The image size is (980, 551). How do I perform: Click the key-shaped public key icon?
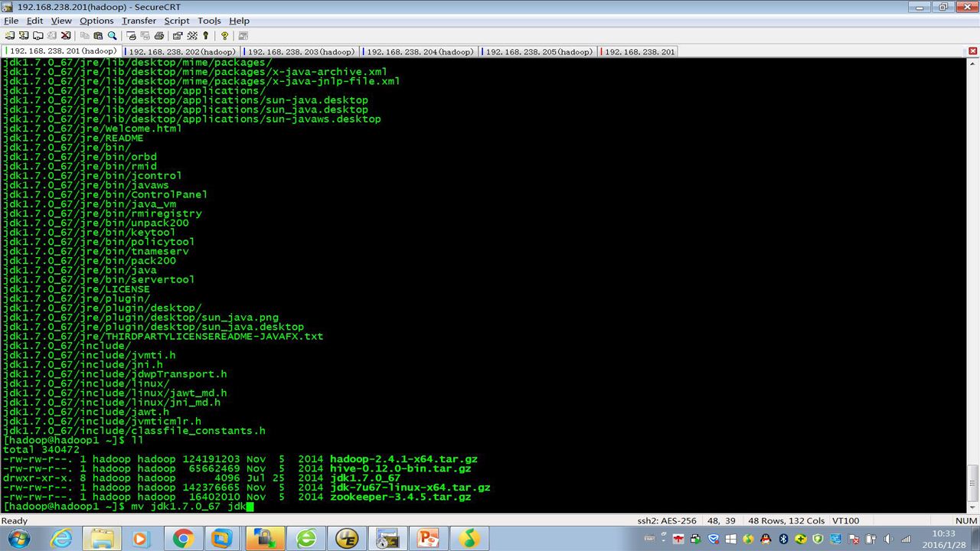click(x=205, y=36)
